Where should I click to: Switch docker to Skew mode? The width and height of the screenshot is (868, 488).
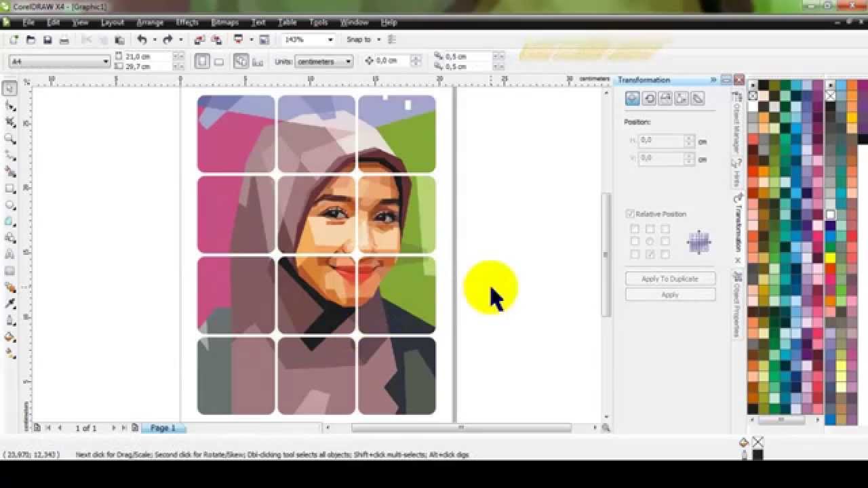pyautogui.click(x=698, y=99)
